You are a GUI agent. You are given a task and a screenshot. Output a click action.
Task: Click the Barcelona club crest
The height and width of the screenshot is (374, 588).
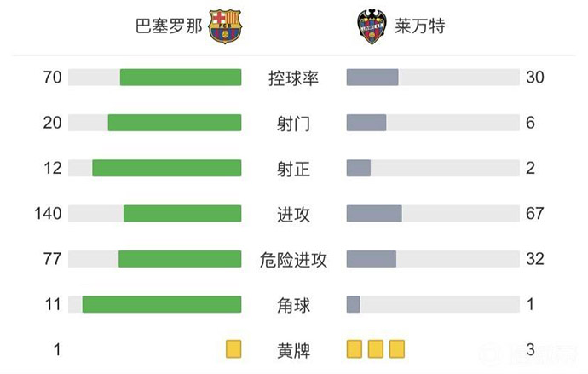(225, 26)
